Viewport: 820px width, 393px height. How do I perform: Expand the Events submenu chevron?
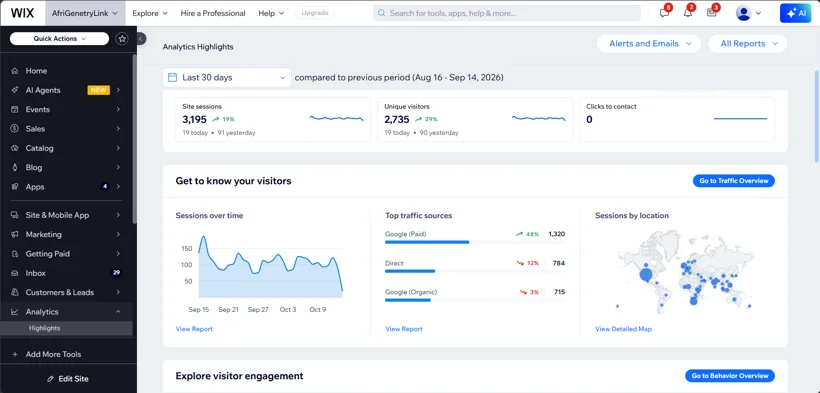(x=118, y=109)
